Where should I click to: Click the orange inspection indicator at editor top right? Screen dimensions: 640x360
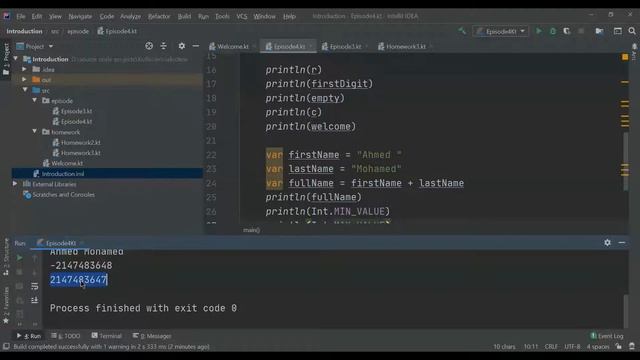pyautogui.click(x=625, y=57)
